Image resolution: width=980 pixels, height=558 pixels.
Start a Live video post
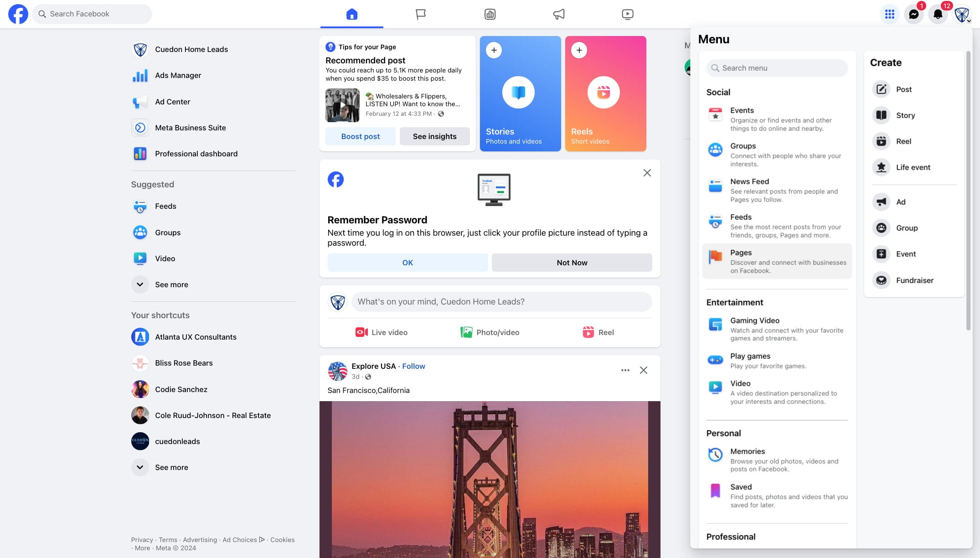click(x=382, y=332)
